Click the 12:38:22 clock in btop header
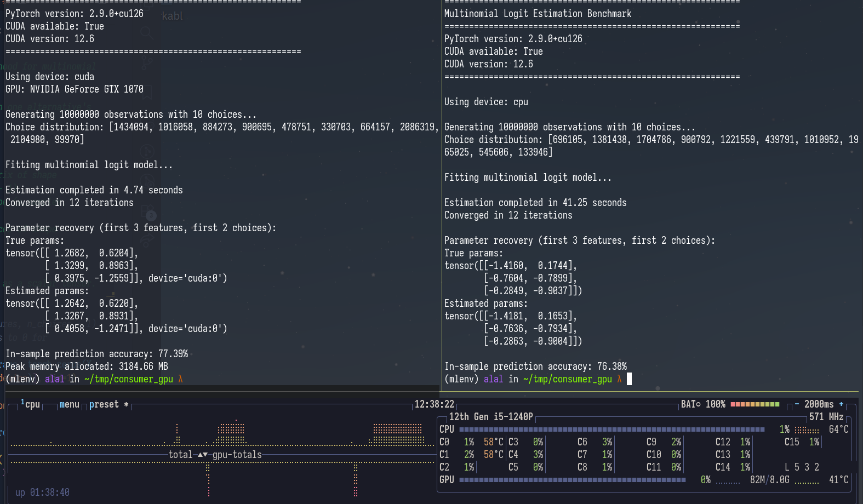The image size is (863, 504). click(434, 404)
